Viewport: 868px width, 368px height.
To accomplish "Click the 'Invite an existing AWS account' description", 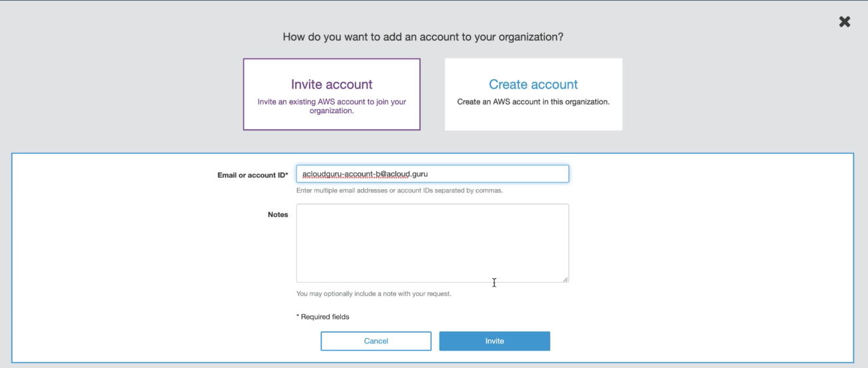I will (x=332, y=106).
